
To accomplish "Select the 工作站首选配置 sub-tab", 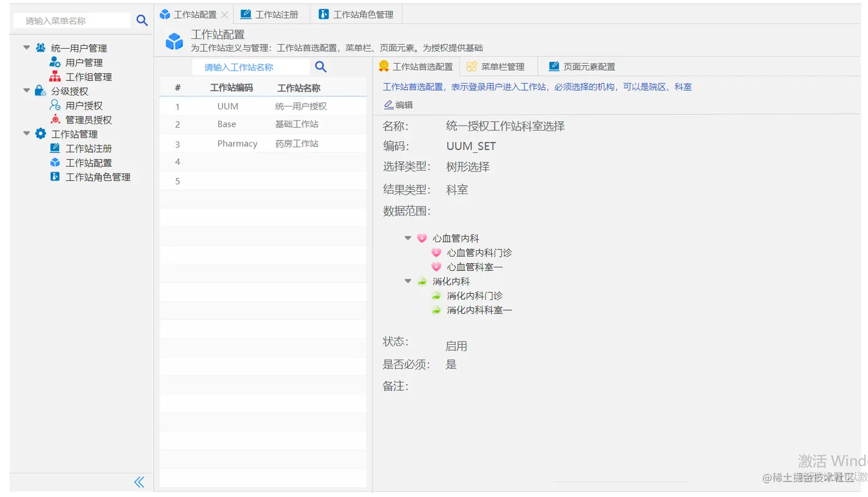I will coord(416,67).
